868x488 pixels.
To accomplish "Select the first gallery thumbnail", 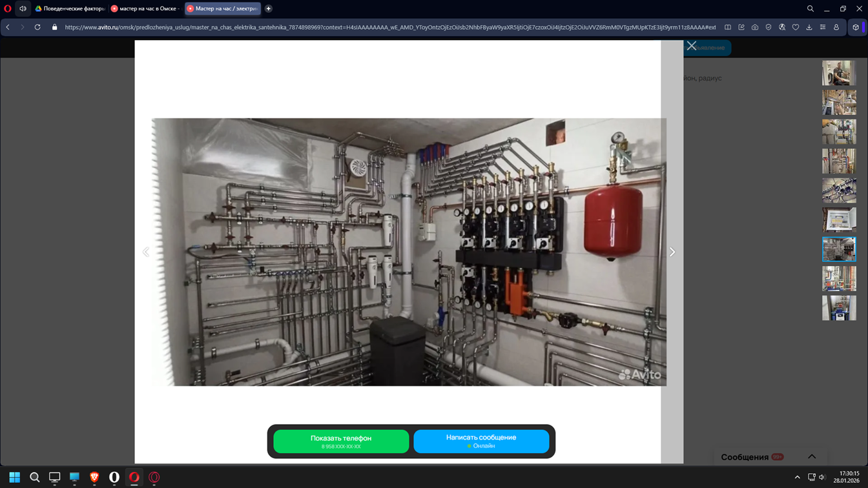I will [x=838, y=73].
